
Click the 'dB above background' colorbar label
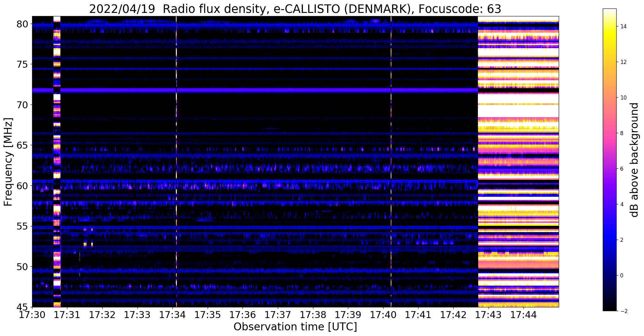(635, 160)
